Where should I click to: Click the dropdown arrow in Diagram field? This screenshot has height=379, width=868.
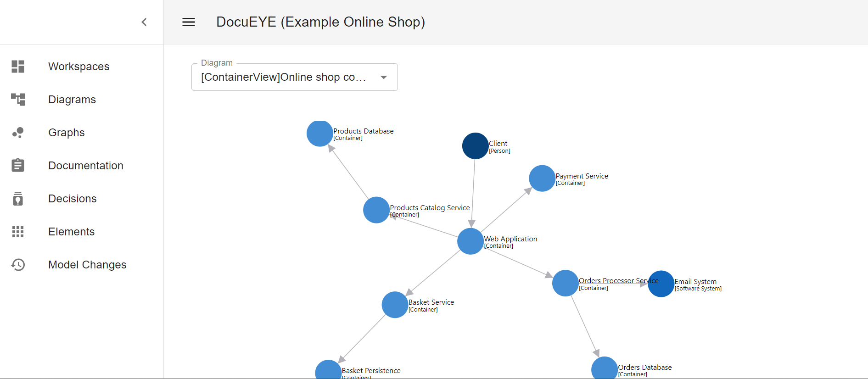[384, 77]
